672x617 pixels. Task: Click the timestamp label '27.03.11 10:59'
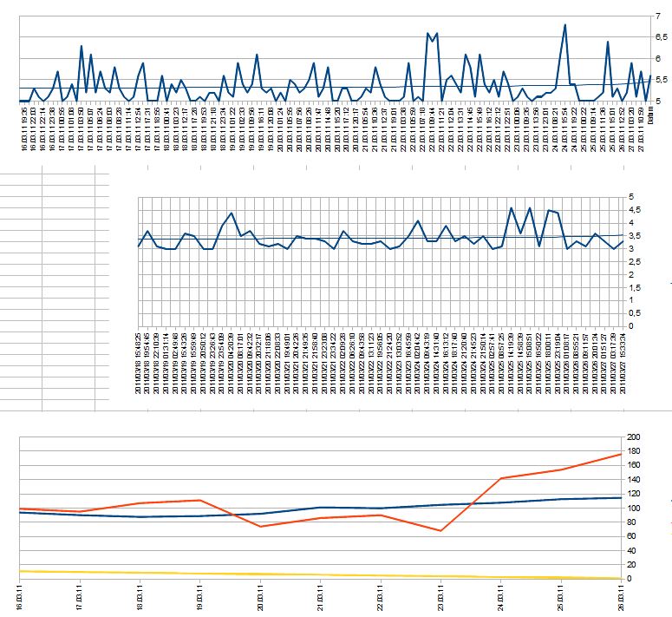point(641,128)
